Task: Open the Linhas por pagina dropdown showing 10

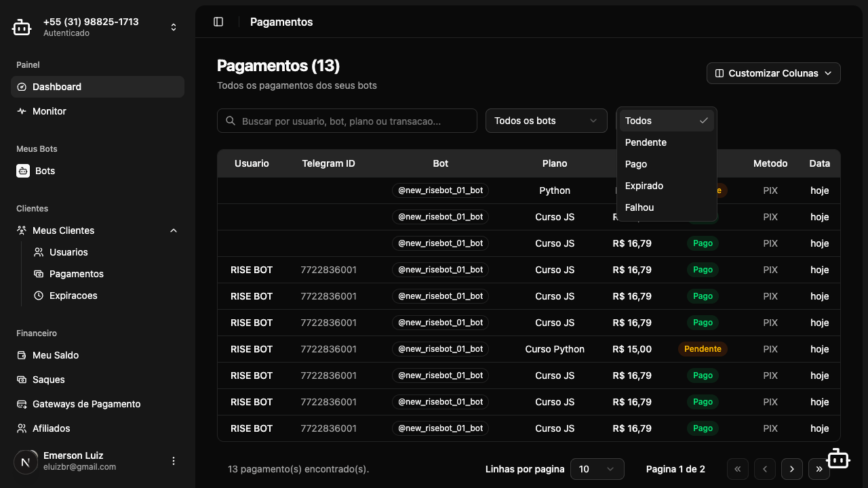Action: (x=597, y=469)
